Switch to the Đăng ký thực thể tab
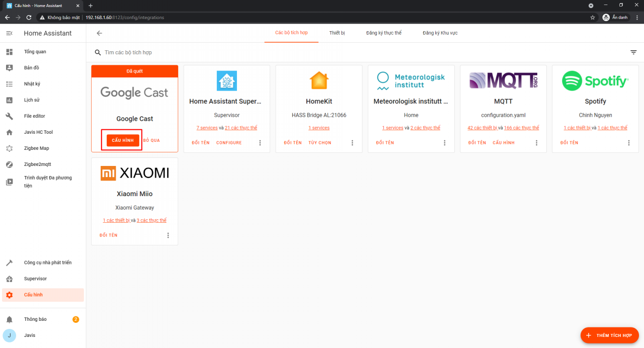This screenshot has width=644, height=348. (x=384, y=33)
